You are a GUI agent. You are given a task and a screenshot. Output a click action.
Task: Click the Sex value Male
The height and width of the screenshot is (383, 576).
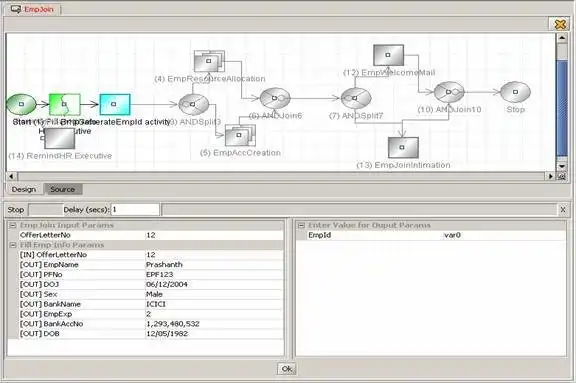154,294
